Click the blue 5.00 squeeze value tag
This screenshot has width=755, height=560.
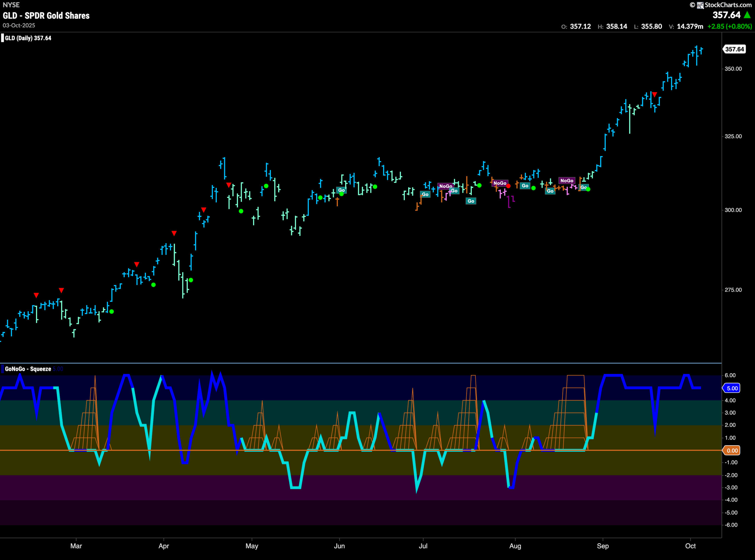[x=732, y=388]
